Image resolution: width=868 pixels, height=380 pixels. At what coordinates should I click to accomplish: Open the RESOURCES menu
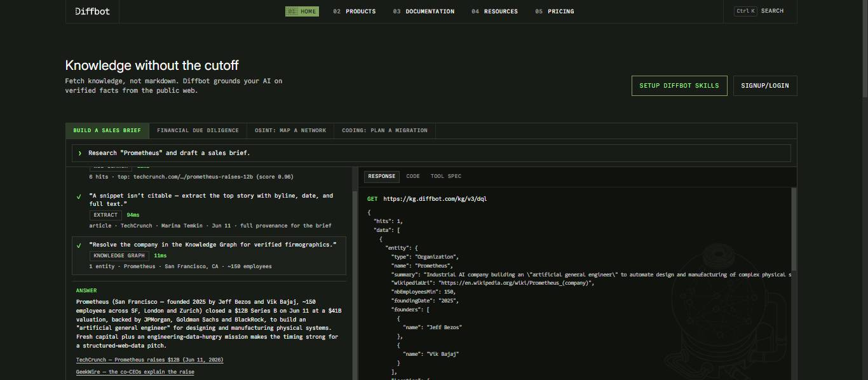click(494, 11)
